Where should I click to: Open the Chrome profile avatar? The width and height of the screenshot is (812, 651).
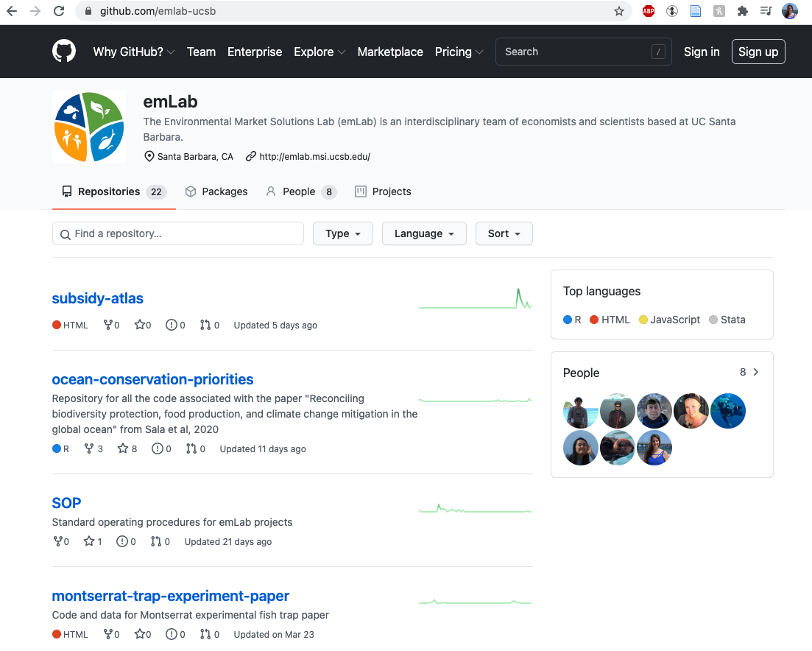pos(790,11)
